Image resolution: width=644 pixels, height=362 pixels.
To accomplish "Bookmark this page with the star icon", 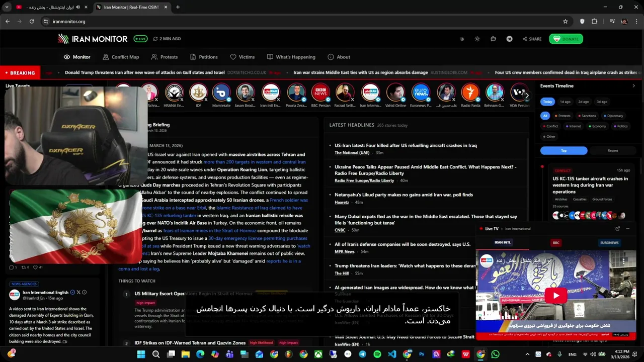I will tap(565, 22).
